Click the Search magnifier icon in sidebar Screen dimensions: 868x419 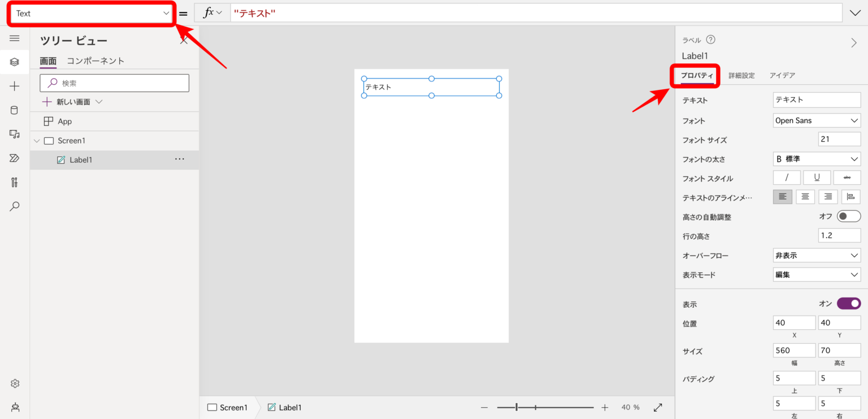[x=15, y=207]
